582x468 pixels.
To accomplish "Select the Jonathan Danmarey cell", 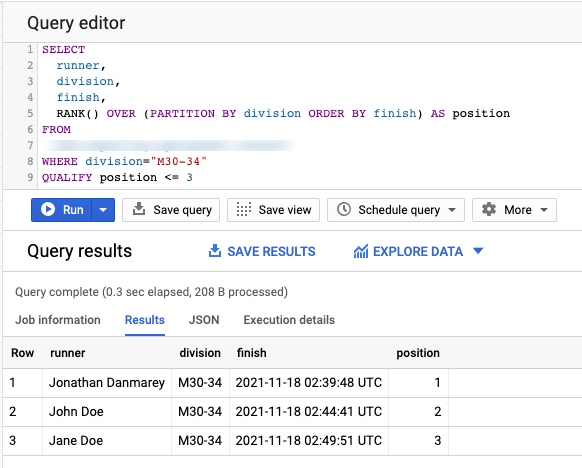I will pyautogui.click(x=107, y=383).
